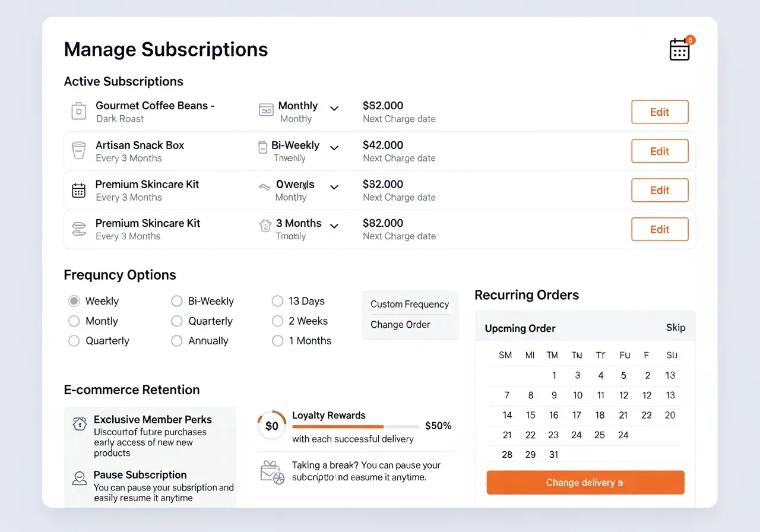Choose the Bi-Weekly frequency option
This screenshot has width=760, height=532.
click(x=176, y=301)
